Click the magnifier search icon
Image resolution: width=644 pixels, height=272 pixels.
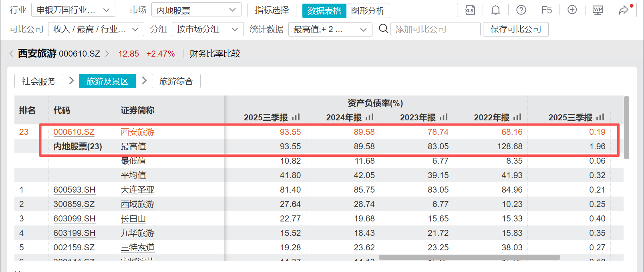383,29
